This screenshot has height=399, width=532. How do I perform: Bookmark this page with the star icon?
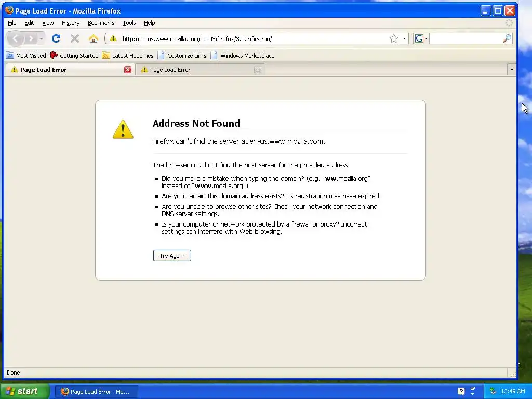[394, 38]
